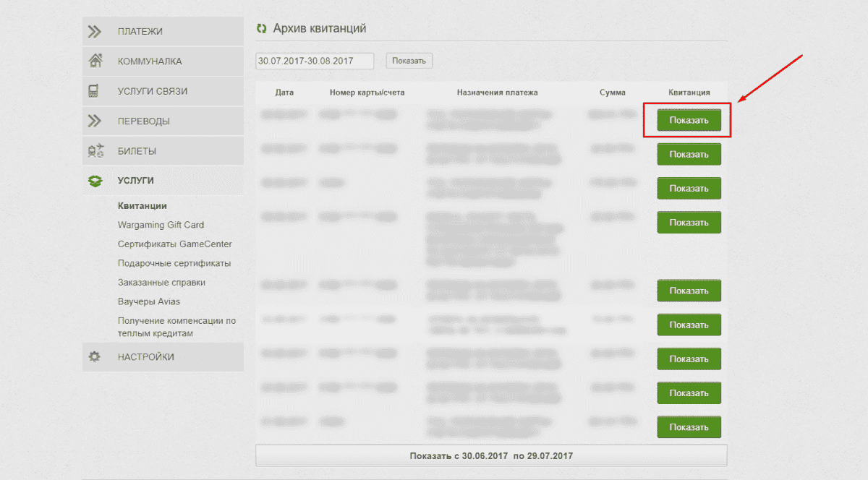Load earlier period 30.06.2017 to 29.07.2017

click(x=491, y=455)
